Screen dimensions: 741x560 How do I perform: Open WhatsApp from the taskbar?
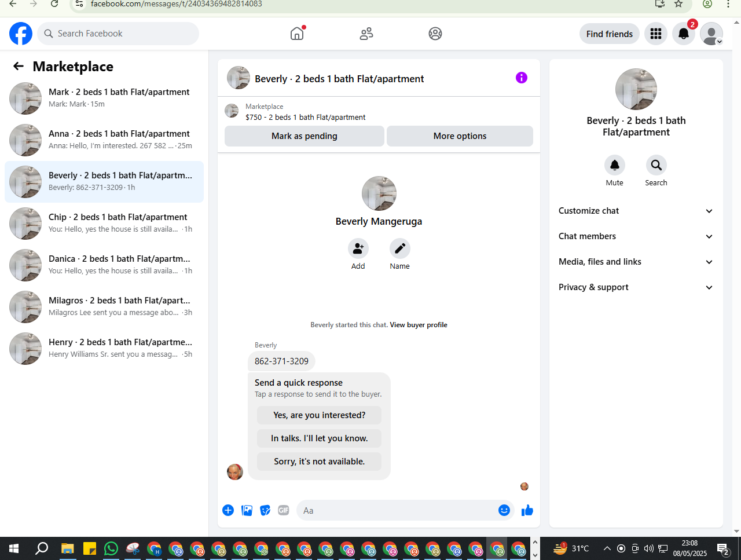[x=111, y=548]
